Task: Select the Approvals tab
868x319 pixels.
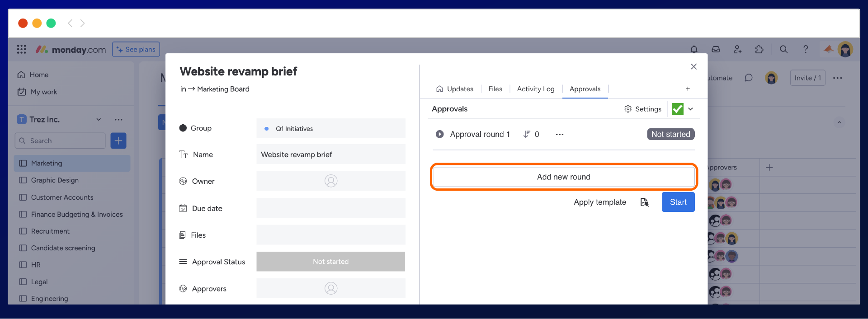Action: (585, 89)
